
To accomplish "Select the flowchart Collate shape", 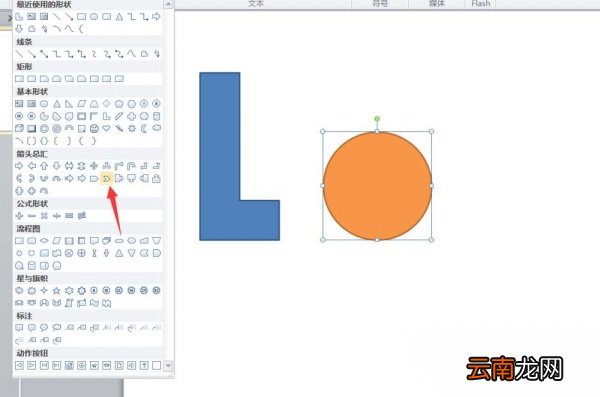I will tap(94, 253).
